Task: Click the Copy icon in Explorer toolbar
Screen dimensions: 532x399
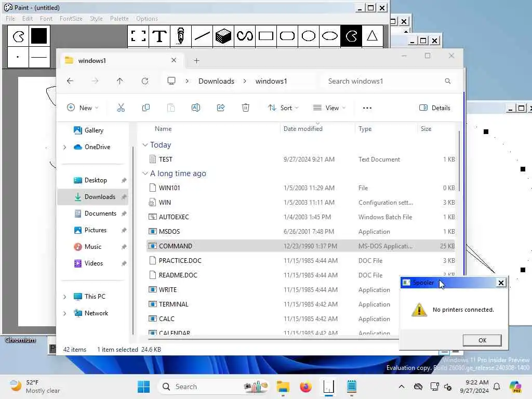Action: click(x=146, y=108)
